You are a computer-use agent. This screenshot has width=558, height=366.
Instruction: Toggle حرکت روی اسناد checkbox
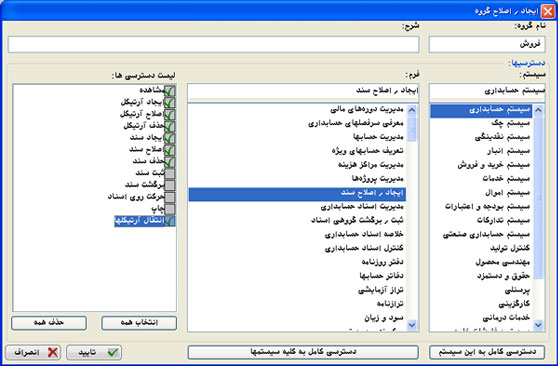click(170, 197)
